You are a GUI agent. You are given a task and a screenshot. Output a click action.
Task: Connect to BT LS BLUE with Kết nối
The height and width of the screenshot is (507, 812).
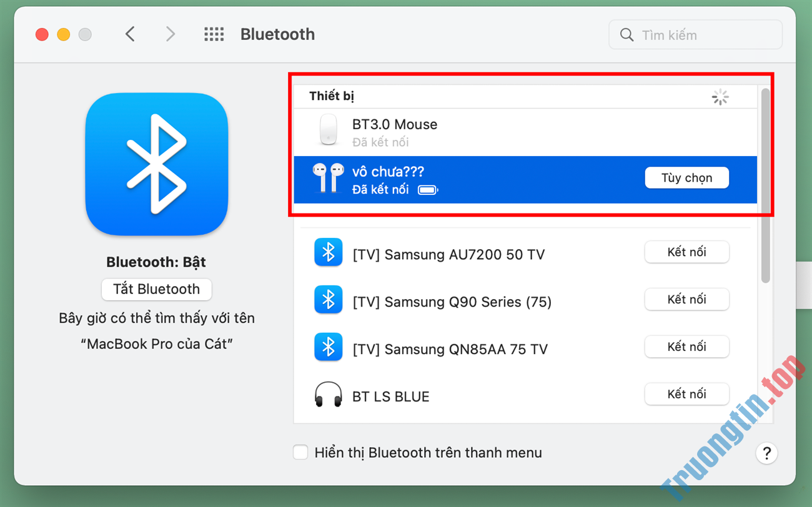click(686, 395)
